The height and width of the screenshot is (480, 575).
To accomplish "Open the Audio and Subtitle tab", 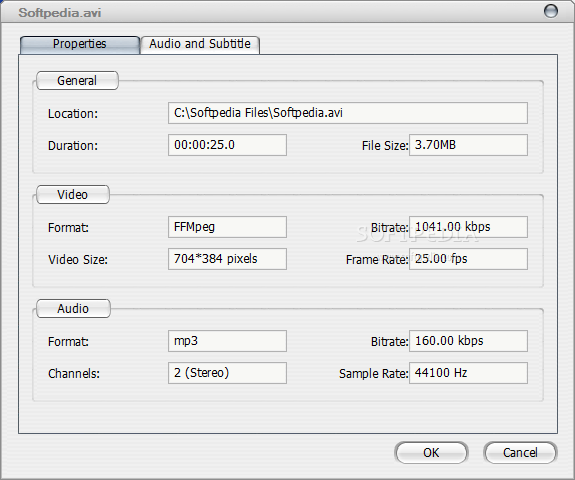I will (x=200, y=45).
